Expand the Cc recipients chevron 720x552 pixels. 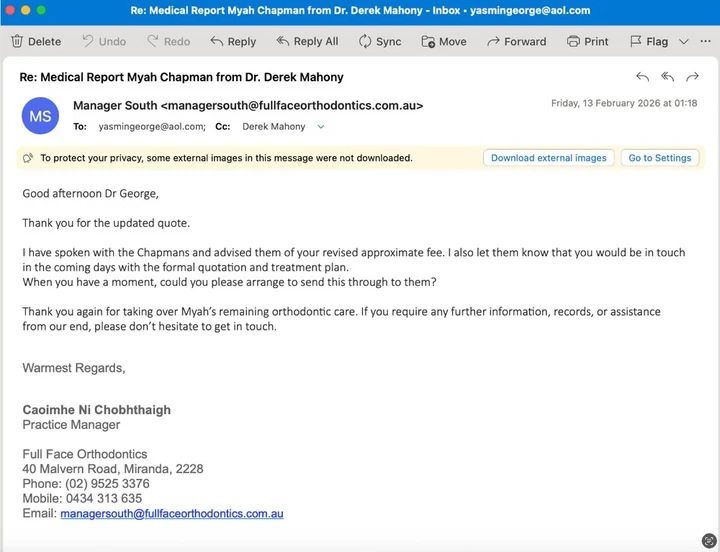click(321, 127)
